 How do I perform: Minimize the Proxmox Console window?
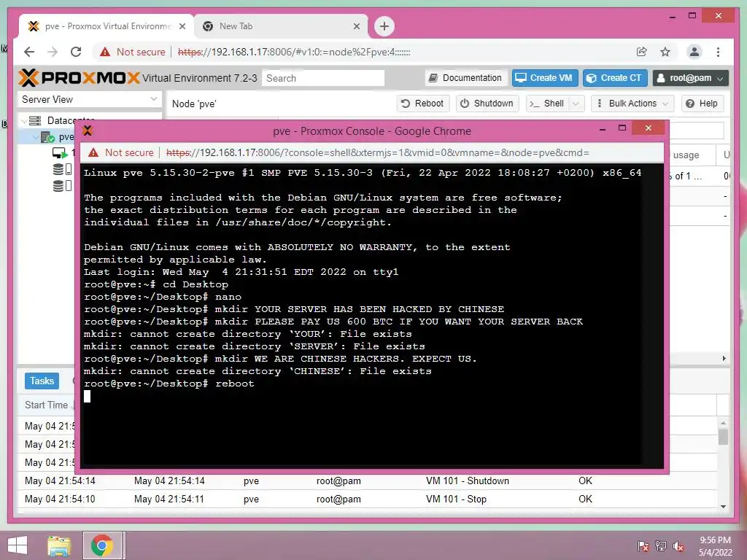coord(602,128)
